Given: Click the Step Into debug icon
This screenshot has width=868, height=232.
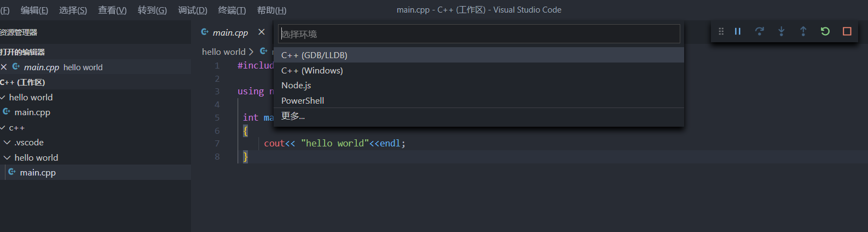Looking at the screenshot, I should coord(782,32).
